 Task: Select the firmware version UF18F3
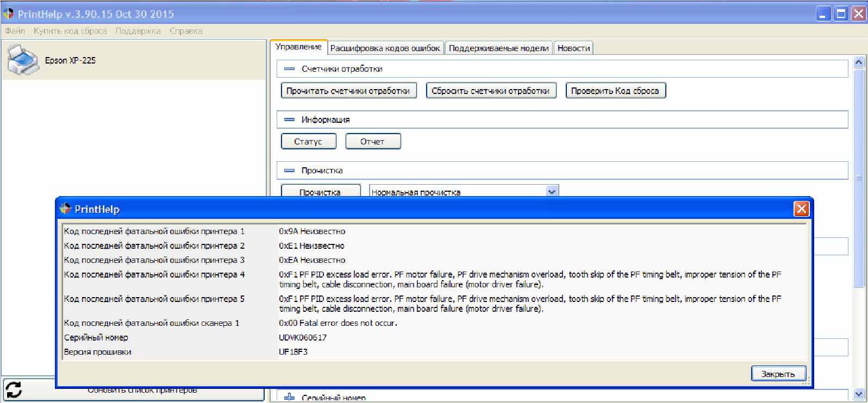(x=294, y=352)
